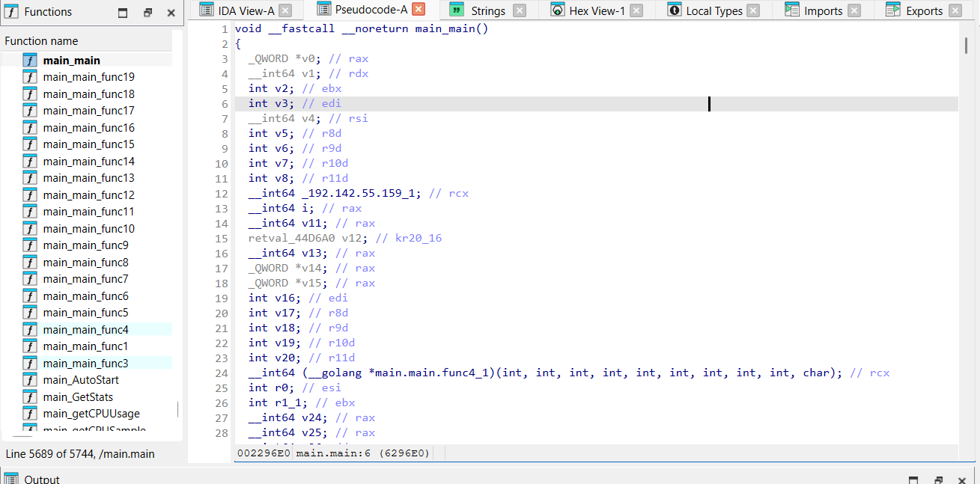
Task: Switch to the IDA View-A tab
Action: click(x=246, y=10)
